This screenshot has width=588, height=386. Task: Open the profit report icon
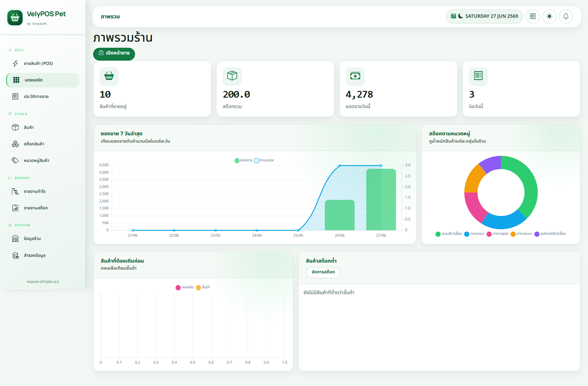(x=15, y=191)
